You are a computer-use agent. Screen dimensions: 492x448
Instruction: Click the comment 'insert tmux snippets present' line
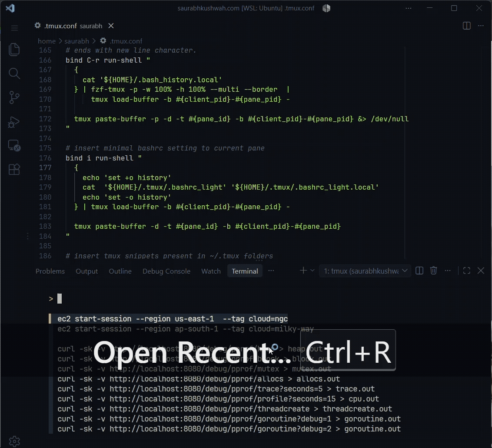pos(169,256)
